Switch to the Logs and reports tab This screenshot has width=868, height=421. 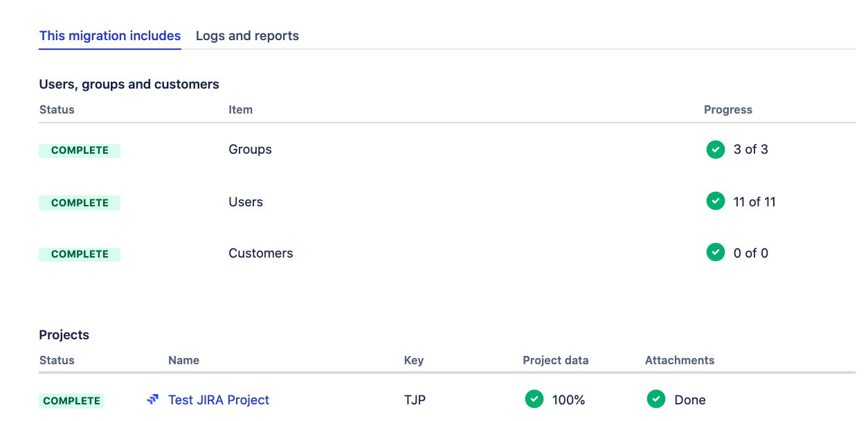247,36
